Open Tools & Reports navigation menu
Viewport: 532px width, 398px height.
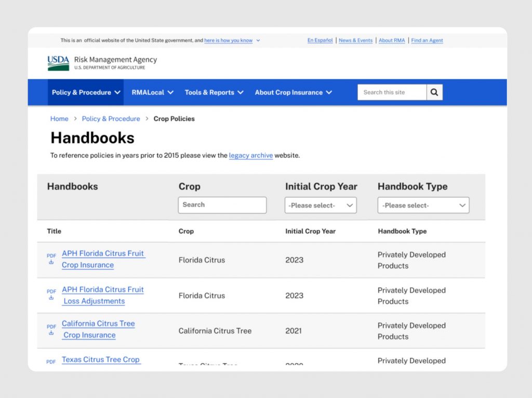[x=214, y=92]
